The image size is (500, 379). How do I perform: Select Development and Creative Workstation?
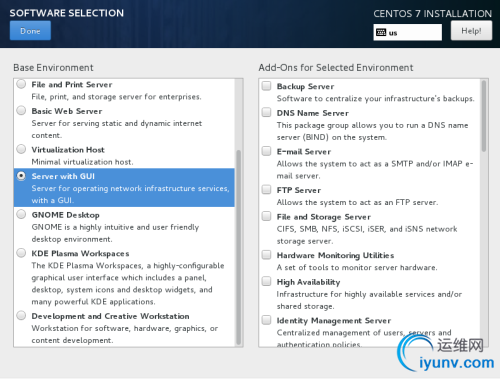coord(21,315)
